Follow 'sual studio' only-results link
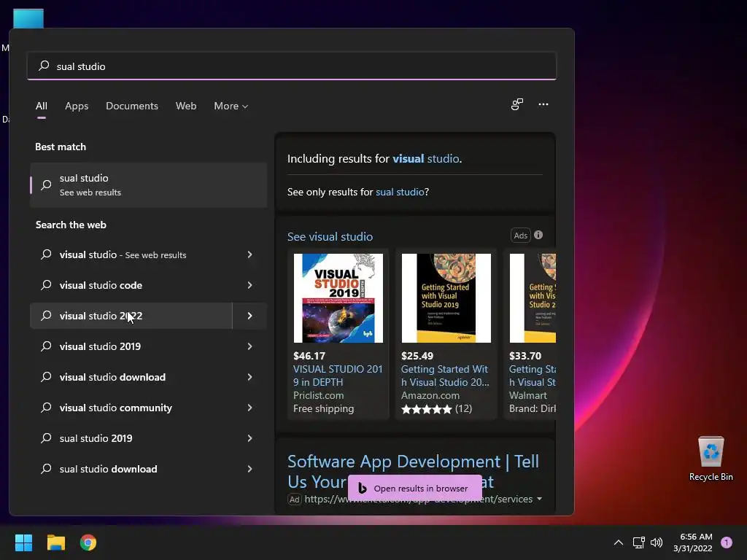The height and width of the screenshot is (560, 747). click(x=400, y=192)
